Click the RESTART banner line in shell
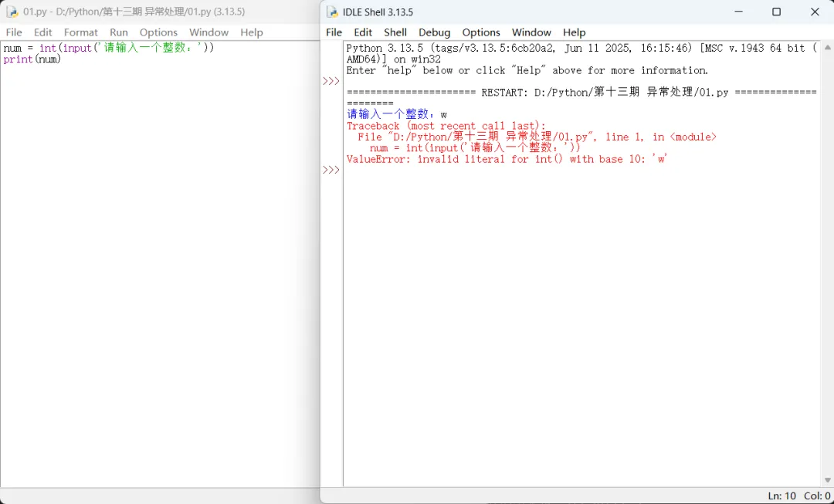Image resolution: width=834 pixels, height=504 pixels. pos(581,93)
